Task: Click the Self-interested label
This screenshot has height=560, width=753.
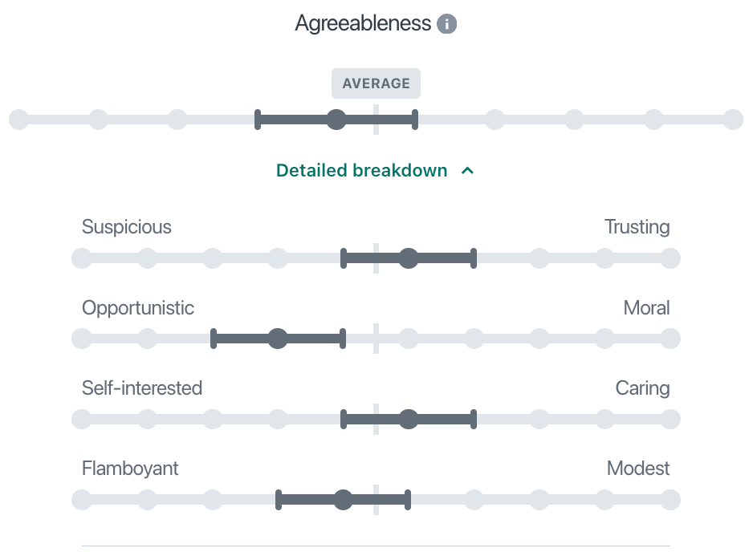Action: point(142,388)
